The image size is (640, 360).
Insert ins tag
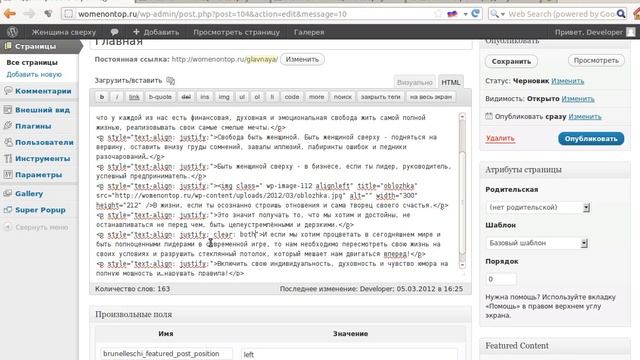[x=204, y=97]
